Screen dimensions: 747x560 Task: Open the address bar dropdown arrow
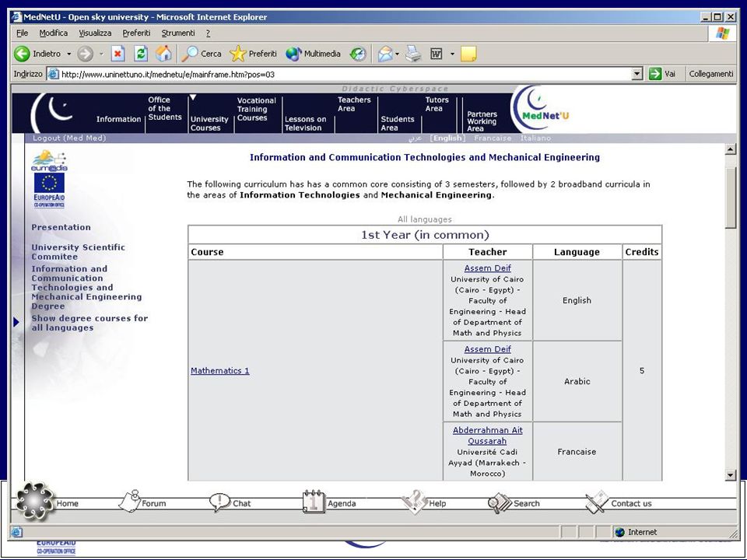coord(637,74)
